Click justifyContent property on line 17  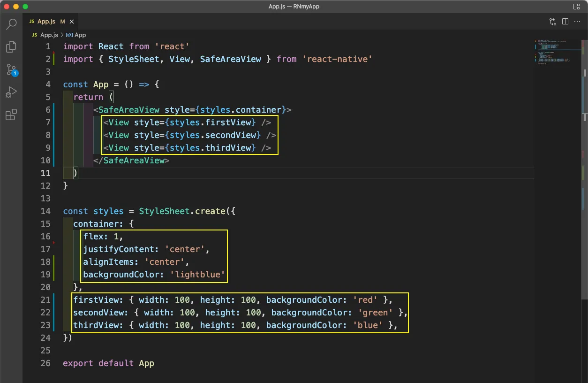tap(121, 249)
